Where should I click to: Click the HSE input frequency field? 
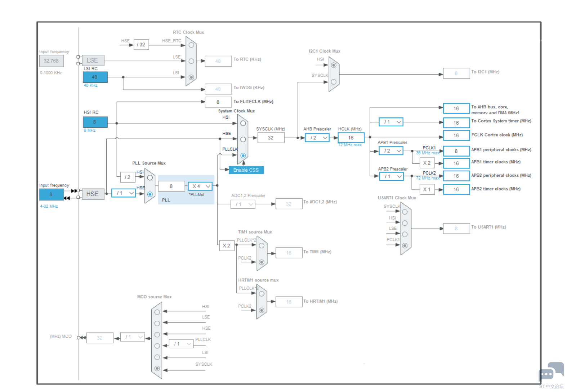pos(51,194)
